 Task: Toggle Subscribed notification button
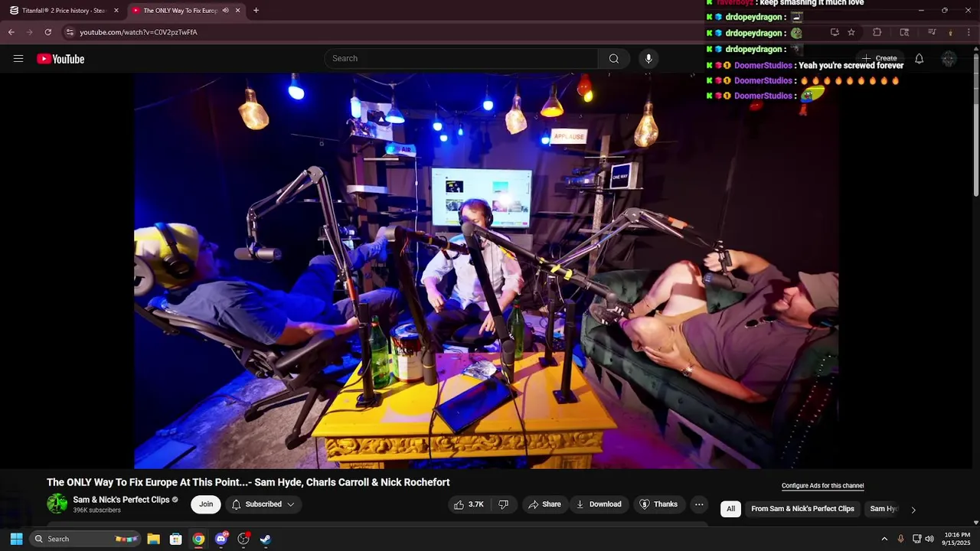point(263,504)
